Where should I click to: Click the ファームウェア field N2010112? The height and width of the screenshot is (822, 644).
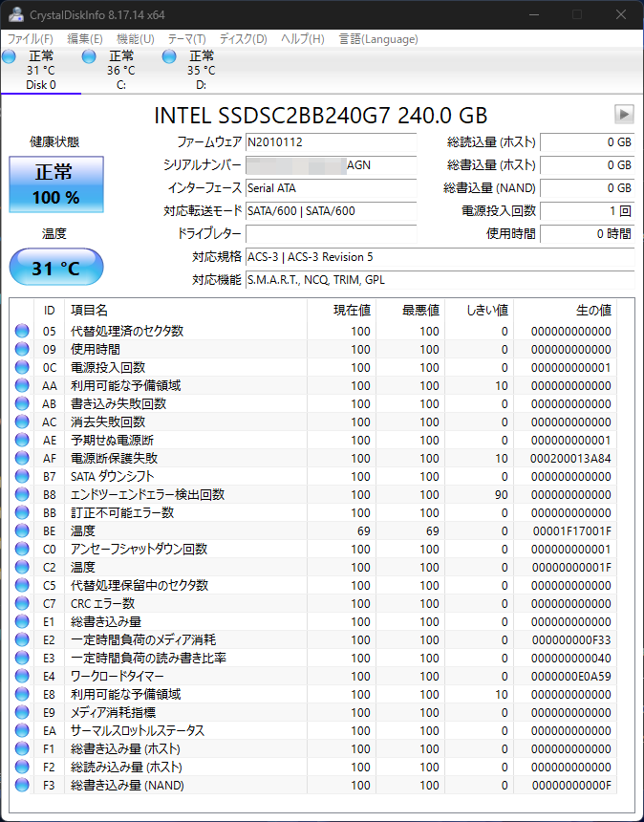click(332, 142)
